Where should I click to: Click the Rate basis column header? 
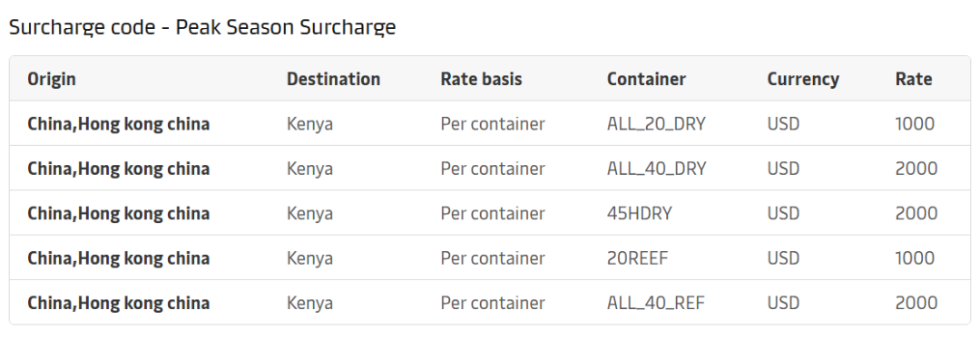(x=481, y=79)
